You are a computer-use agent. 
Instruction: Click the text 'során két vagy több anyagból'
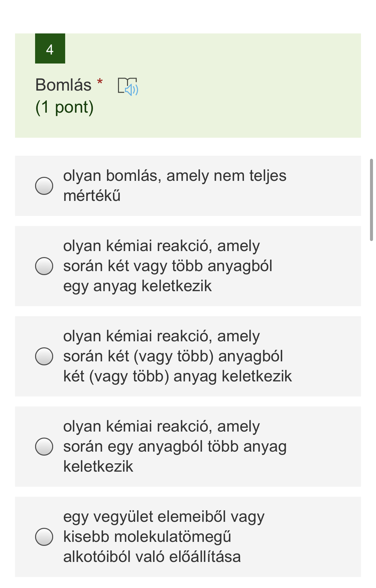pos(168,266)
